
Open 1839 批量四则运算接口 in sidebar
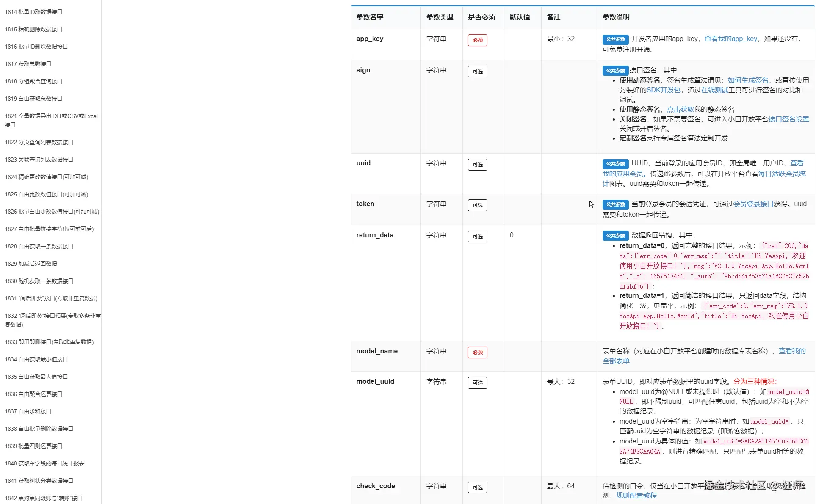coord(33,446)
